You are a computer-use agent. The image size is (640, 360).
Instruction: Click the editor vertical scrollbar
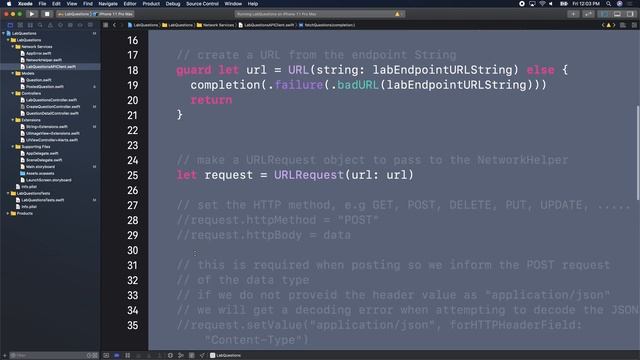[637, 153]
